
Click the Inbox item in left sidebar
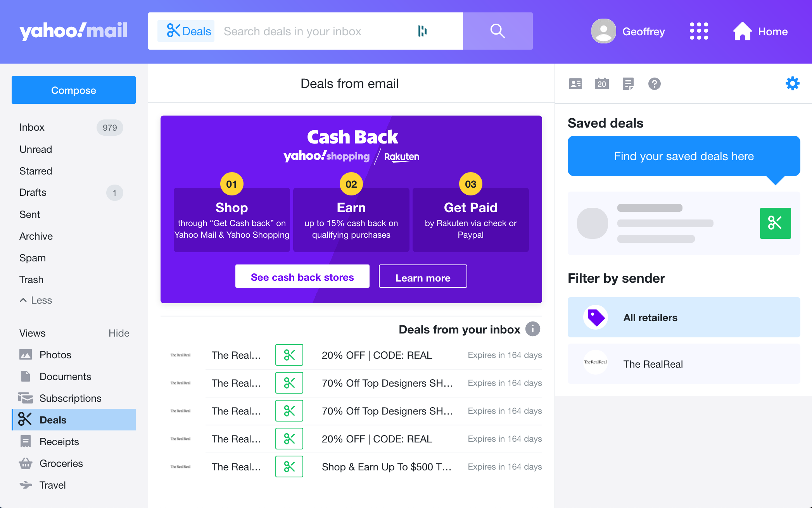[x=32, y=127]
